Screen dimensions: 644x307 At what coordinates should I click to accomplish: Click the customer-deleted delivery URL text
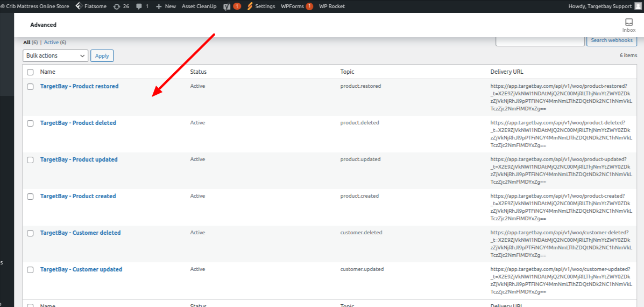561,244
